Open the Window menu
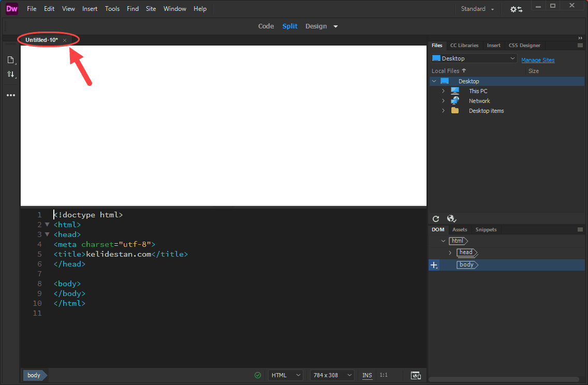588x385 pixels. (175, 9)
